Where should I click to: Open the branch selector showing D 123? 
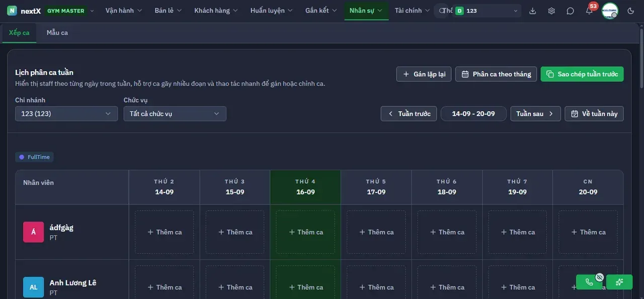[487, 11]
